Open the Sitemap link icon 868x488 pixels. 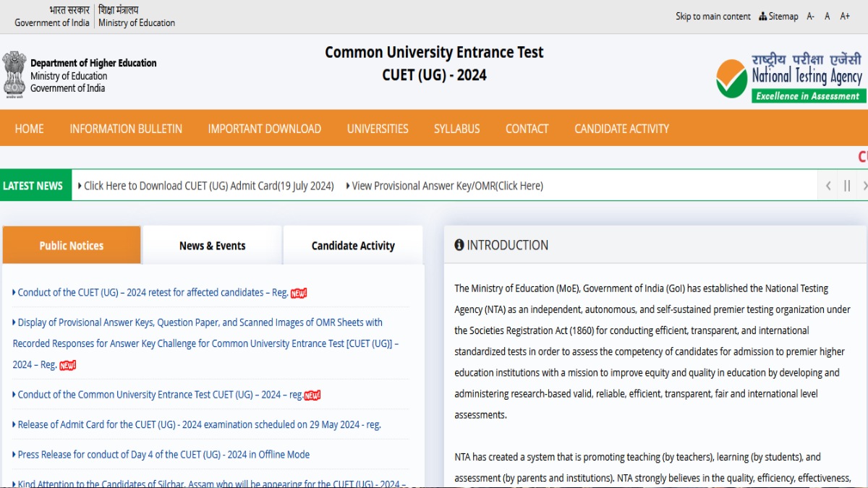(763, 17)
